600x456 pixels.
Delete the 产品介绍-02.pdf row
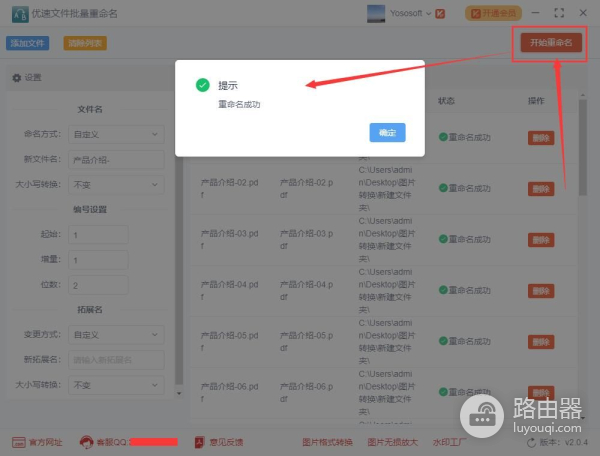click(541, 189)
